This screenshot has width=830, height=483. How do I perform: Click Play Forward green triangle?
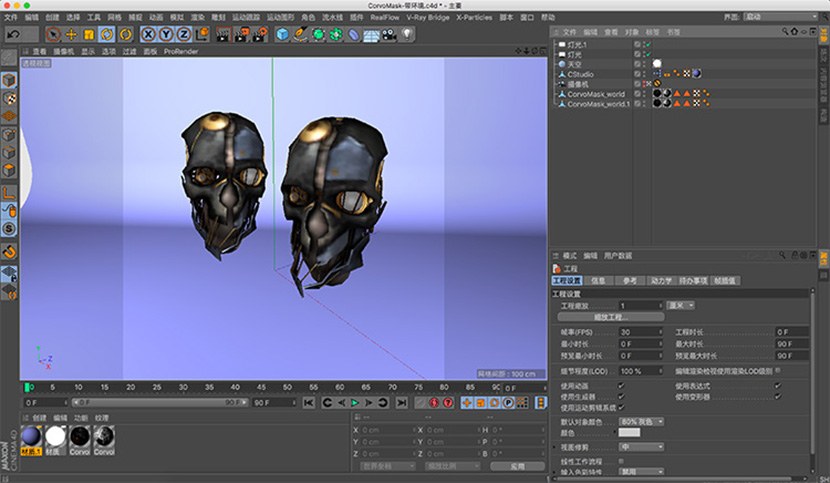[355, 403]
